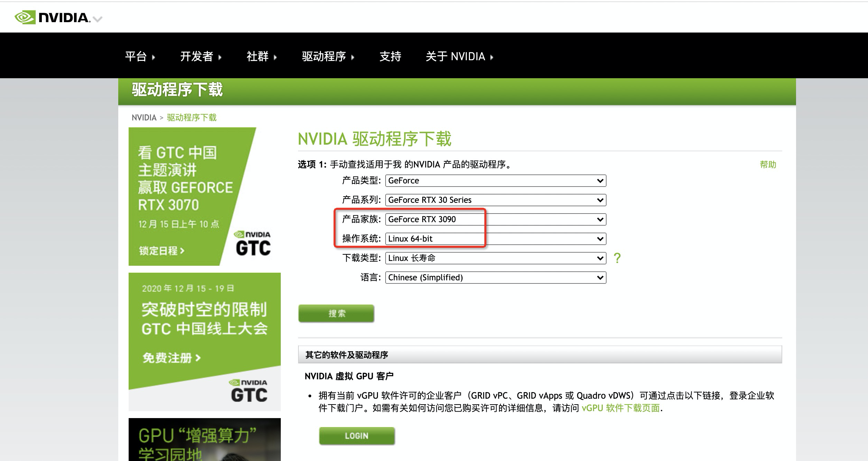Screen dimensions: 868x461
Task: Click the green 搜索 button
Action: coord(336,314)
